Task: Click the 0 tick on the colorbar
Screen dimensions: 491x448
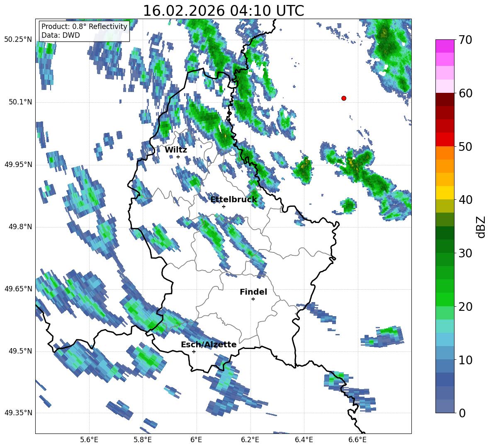Action: click(x=462, y=413)
